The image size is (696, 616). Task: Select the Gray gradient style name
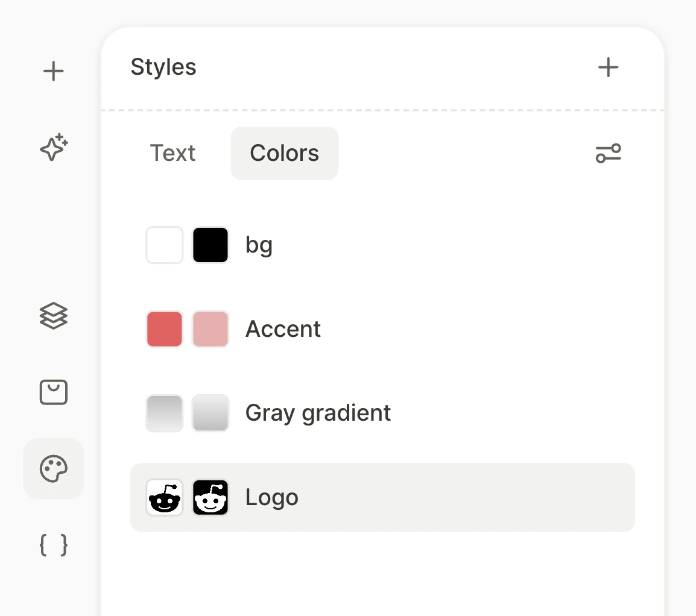(318, 413)
